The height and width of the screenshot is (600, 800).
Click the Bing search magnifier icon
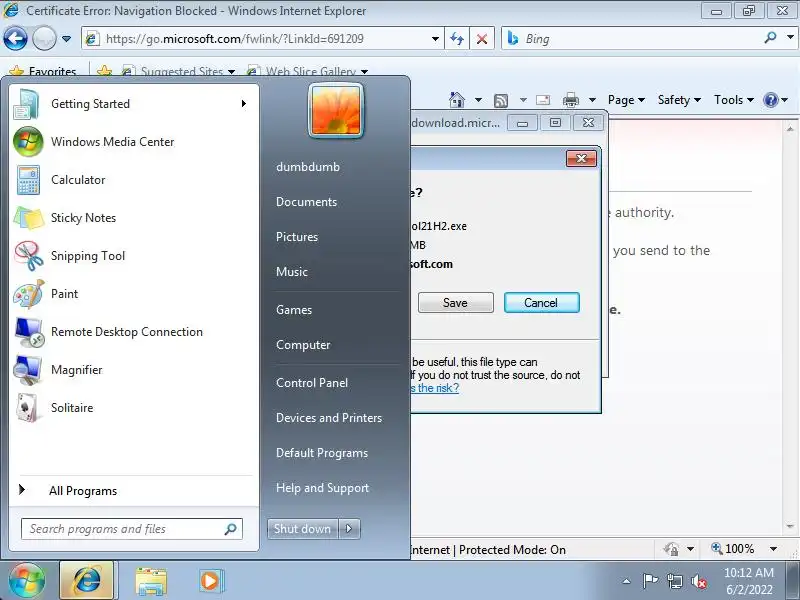point(770,38)
